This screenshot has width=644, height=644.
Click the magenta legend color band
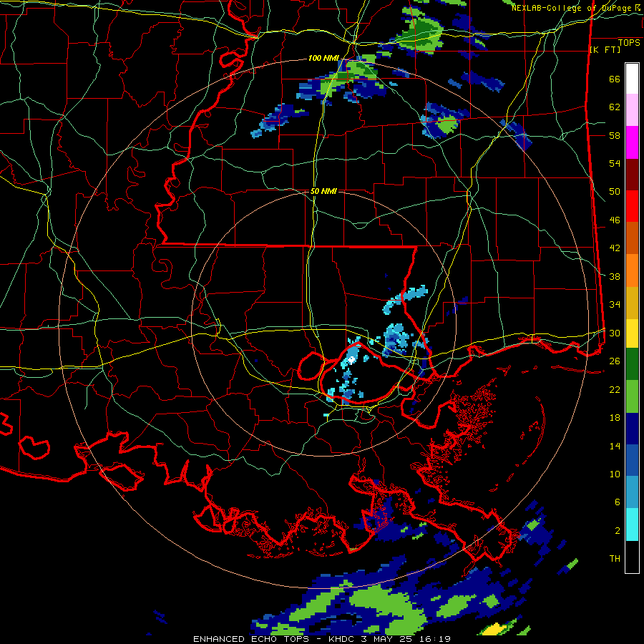pos(632,142)
